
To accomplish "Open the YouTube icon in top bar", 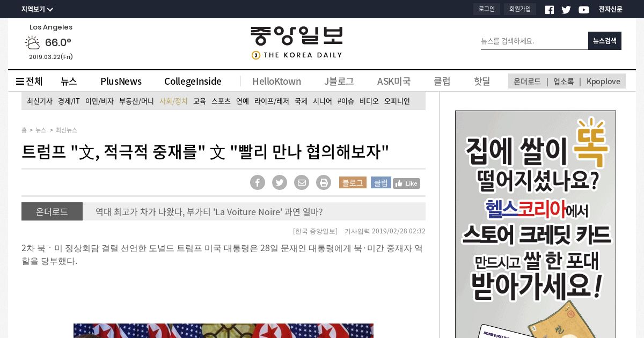I will (584, 10).
